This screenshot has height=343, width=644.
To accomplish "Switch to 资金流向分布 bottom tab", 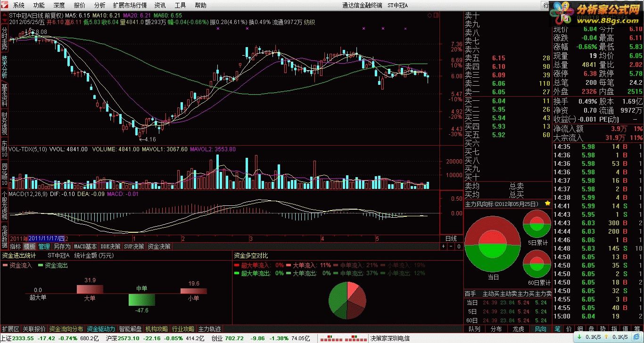I will pos(66,329).
